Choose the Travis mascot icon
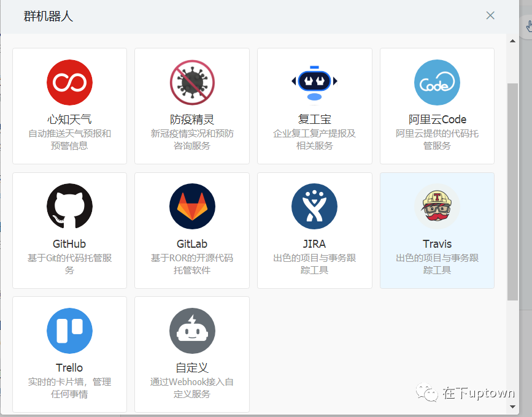 (437, 206)
